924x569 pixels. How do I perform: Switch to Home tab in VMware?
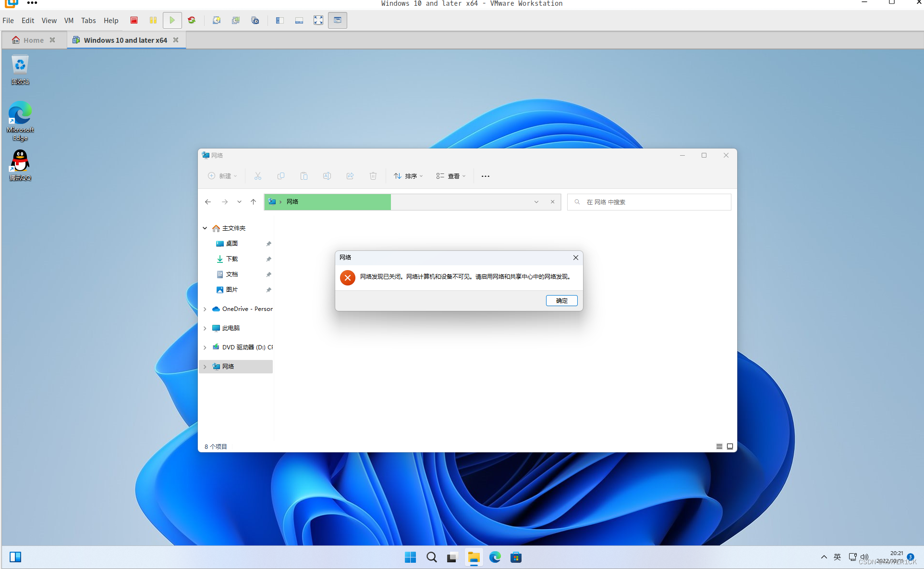tap(33, 40)
